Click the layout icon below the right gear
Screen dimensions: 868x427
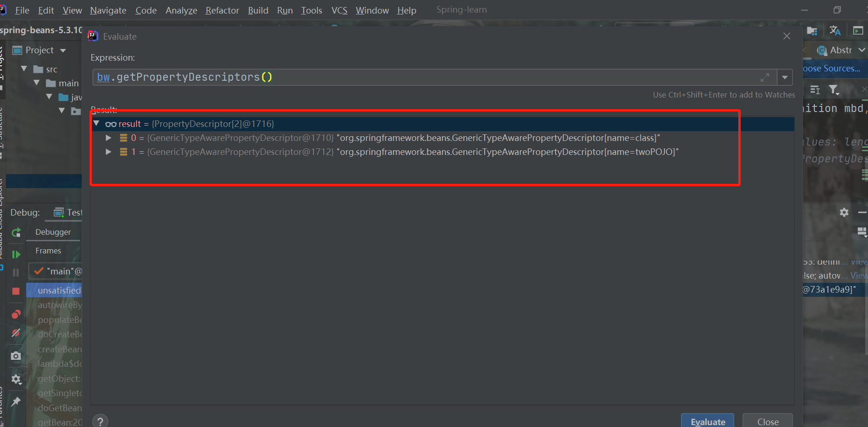click(x=862, y=231)
